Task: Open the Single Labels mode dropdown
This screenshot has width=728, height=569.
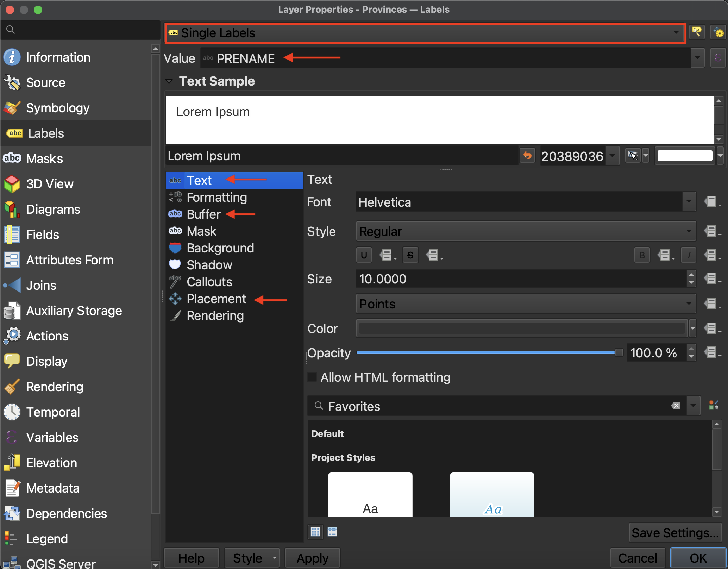Action: click(425, 33)
